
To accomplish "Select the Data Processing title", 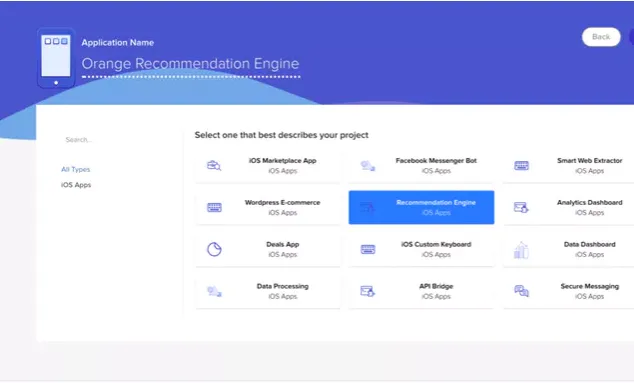I will 283,286.
